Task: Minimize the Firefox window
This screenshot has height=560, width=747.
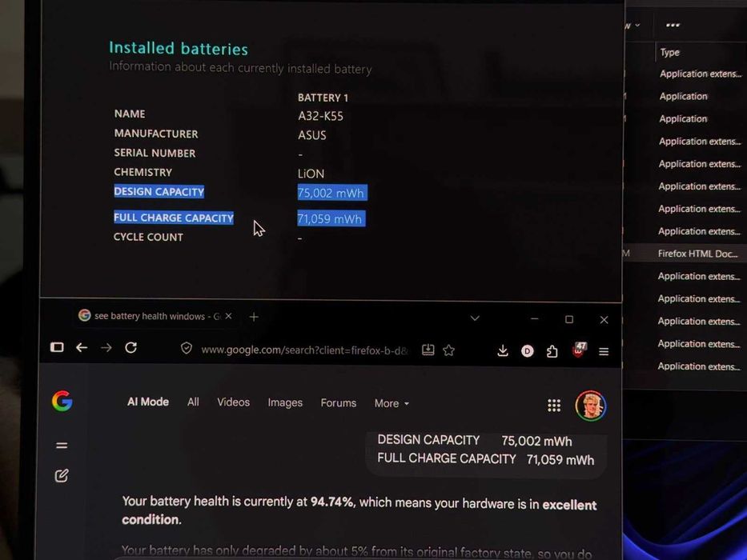Action: (x=534, y=319)
